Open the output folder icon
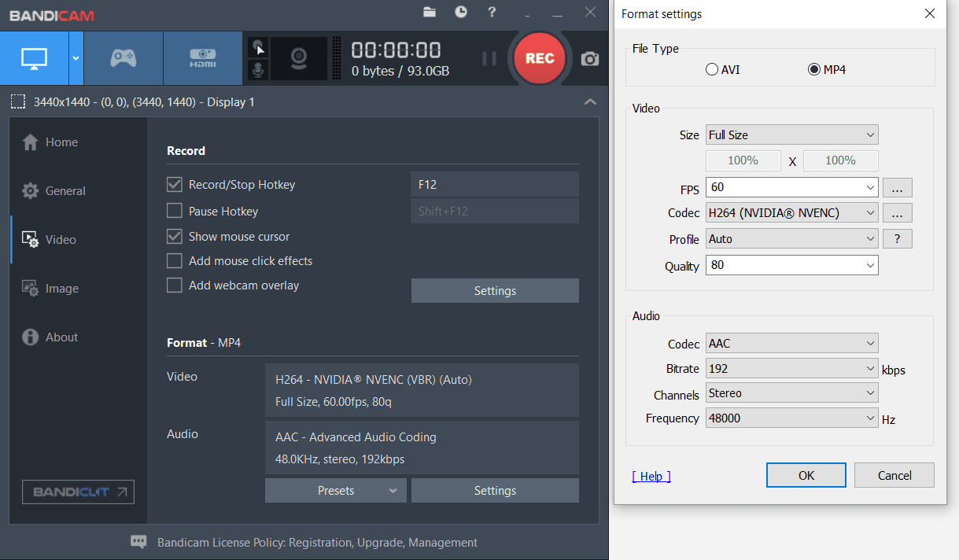The height and width of the screenshot is (560, 959). pyautogui.click(x=429, y=13)
